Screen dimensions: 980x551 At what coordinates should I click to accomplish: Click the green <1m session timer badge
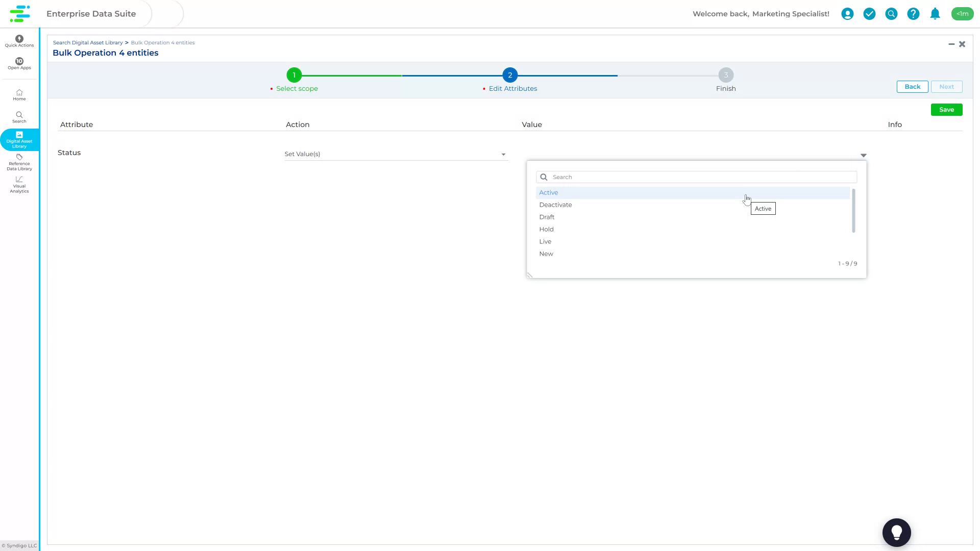pos(963,14)
